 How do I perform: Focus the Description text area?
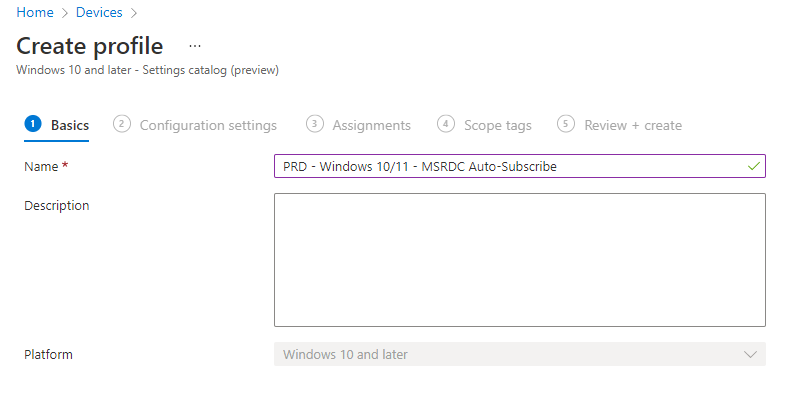click(520, 260)
